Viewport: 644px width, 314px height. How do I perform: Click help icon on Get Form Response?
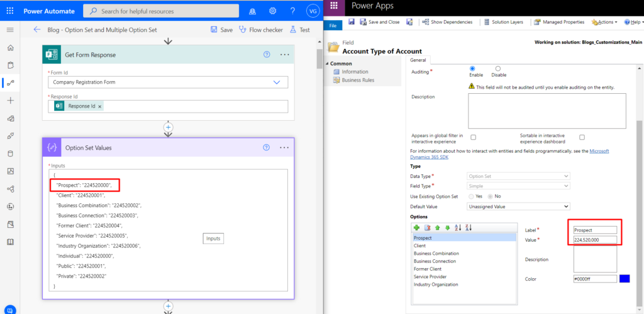(x=267, y=55)
